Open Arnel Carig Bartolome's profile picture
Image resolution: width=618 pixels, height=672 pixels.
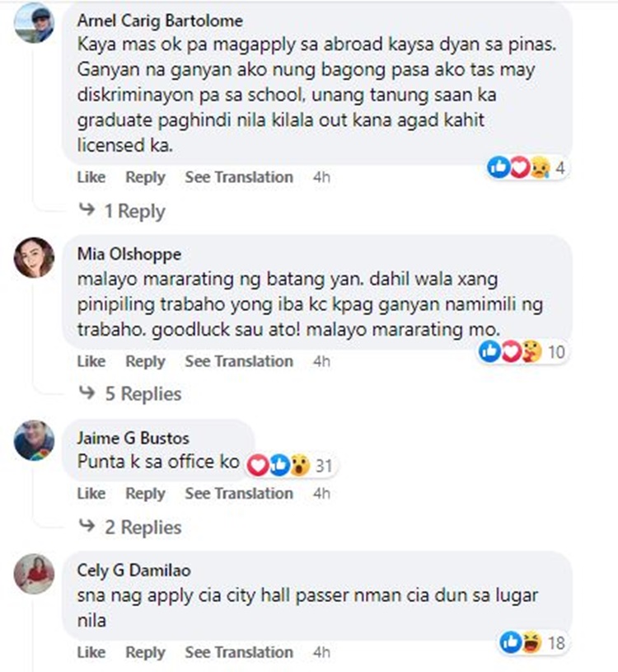pyautogui.click(x=35, y=23)
